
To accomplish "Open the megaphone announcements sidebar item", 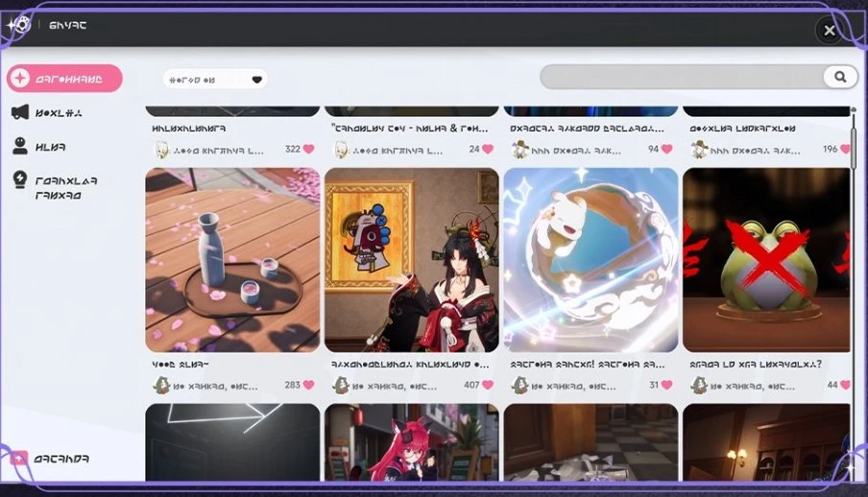I will (47, 113).
